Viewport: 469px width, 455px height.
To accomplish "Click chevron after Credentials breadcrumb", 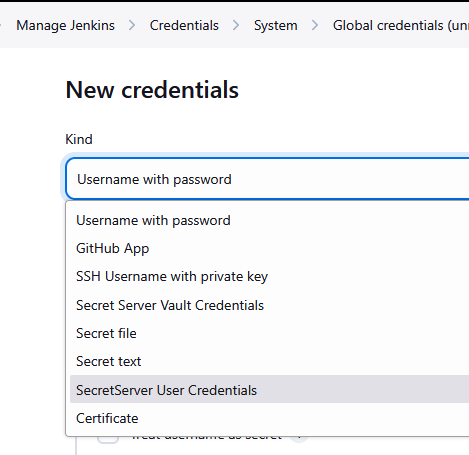I will 236,26.
